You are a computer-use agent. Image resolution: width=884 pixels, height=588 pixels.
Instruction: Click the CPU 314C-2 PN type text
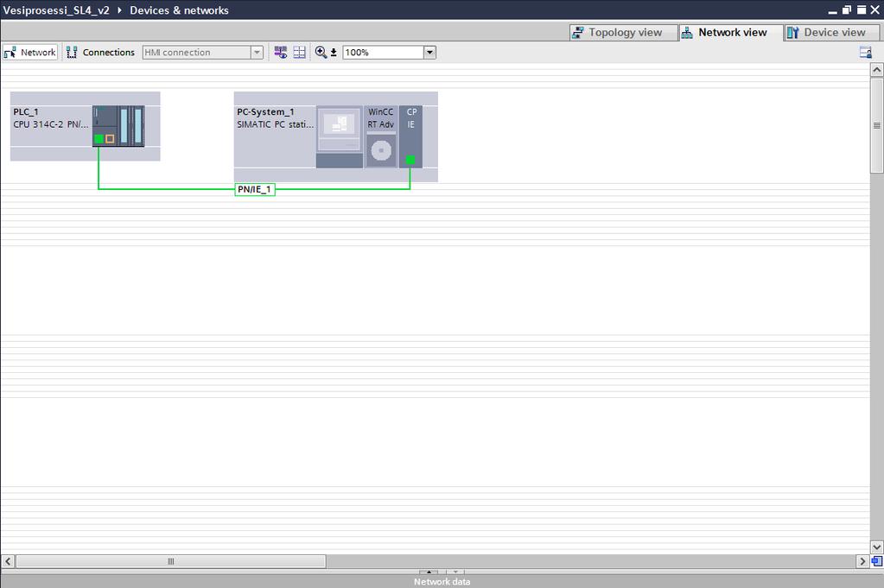(51, 124)
